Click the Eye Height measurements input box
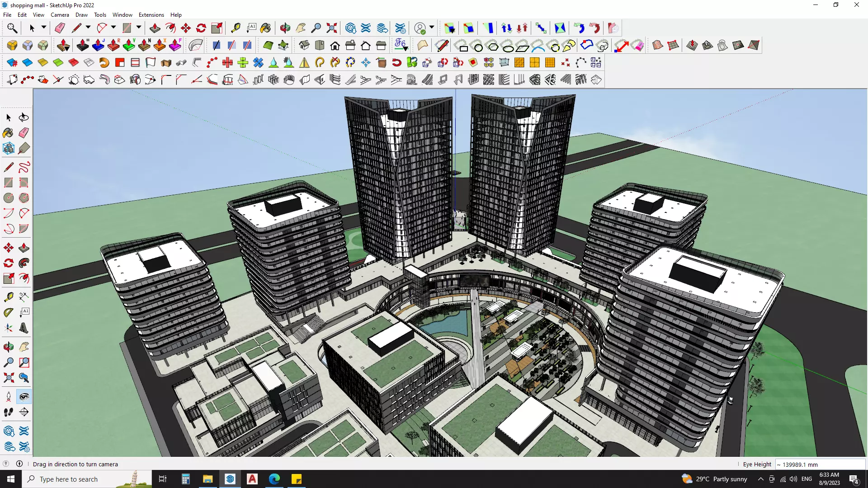868x488 pixels. point(820,465)
